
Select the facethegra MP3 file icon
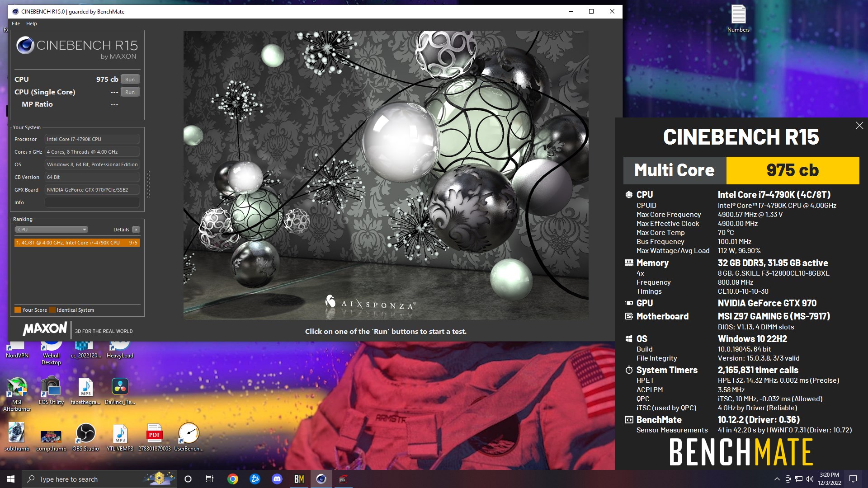85,391
